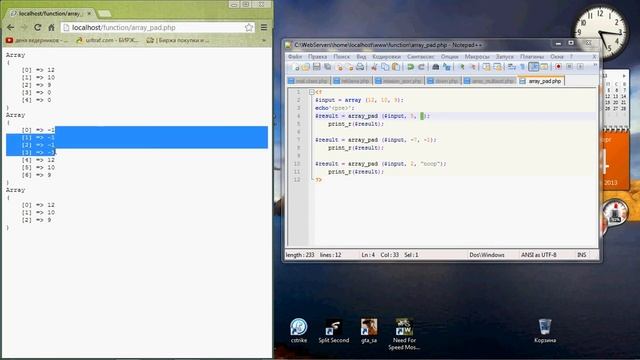
Task: Click the Save All icon in Notepad++
Action: point(327,67)
